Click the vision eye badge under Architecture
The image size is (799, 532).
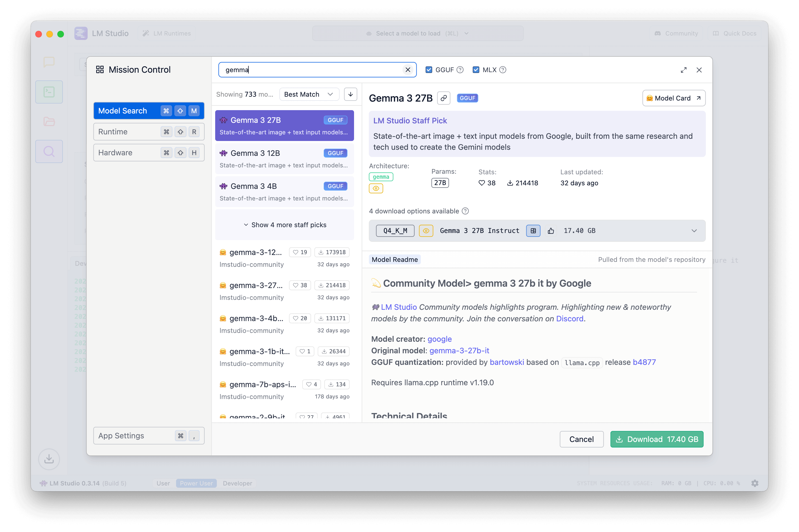coord(376,188)
